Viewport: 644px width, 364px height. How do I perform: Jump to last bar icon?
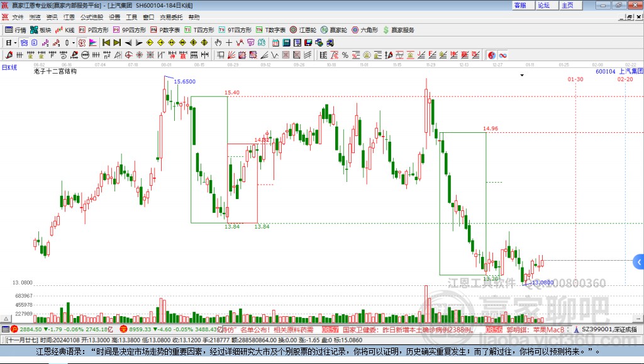click(117, 43)
